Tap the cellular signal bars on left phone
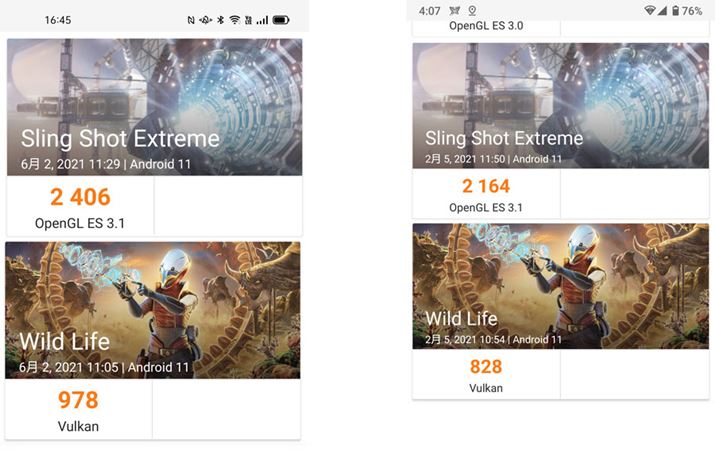Image resolution: width=715 pixels, height=450 pixels. [x=262, y=20]
